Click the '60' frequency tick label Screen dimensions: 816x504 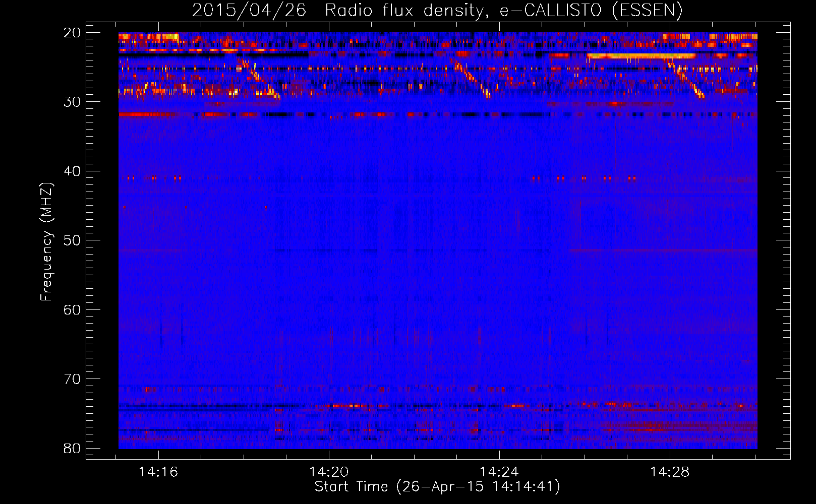[72, 309]
